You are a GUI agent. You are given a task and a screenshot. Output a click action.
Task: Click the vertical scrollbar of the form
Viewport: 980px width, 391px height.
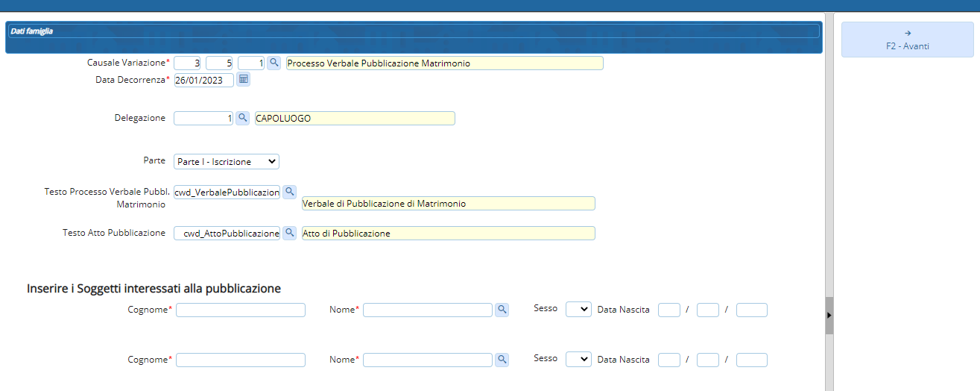tap(829, 149)
